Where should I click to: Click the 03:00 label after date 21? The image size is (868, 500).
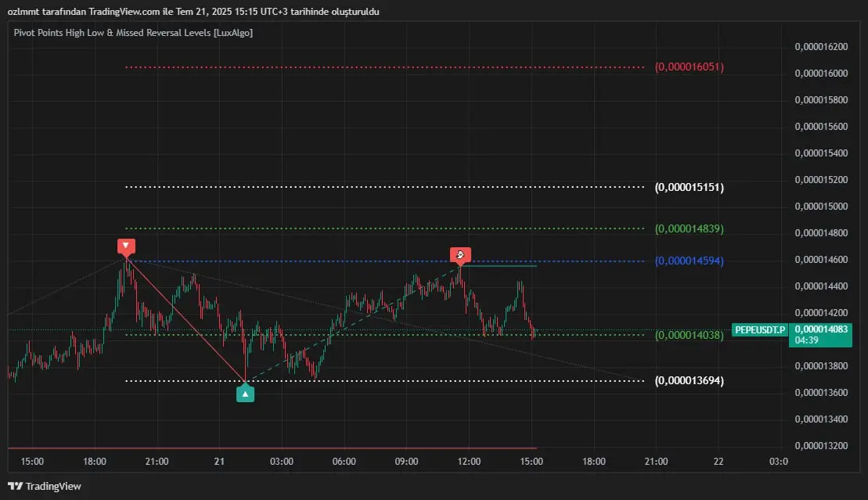point(282,461)
